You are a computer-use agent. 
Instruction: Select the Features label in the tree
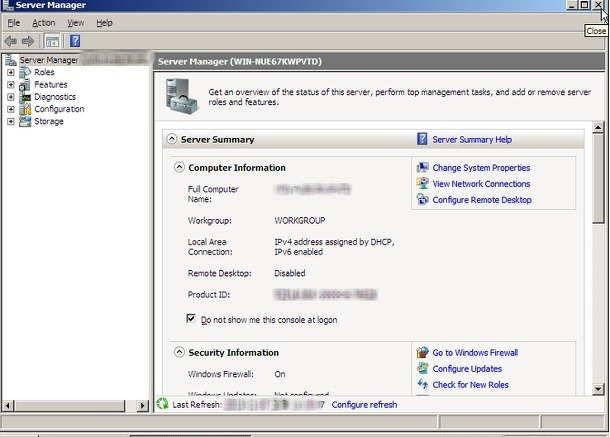coord(51,84)
